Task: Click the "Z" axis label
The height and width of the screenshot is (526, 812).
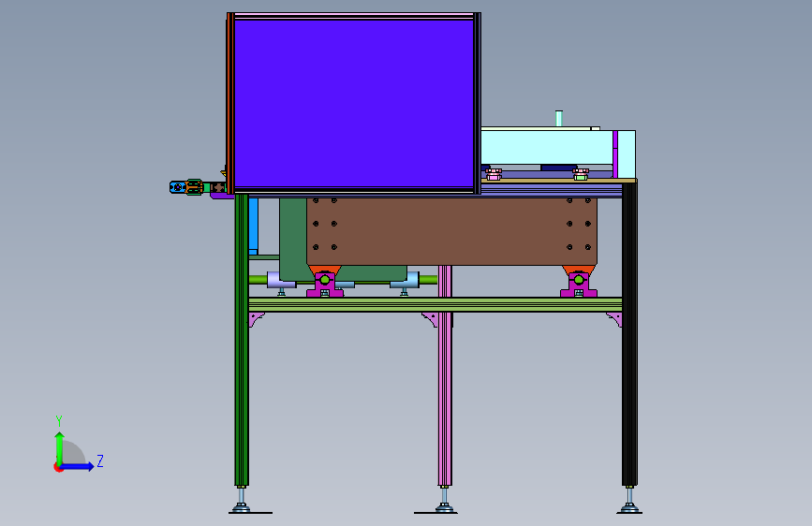Action: click(100, 460)
